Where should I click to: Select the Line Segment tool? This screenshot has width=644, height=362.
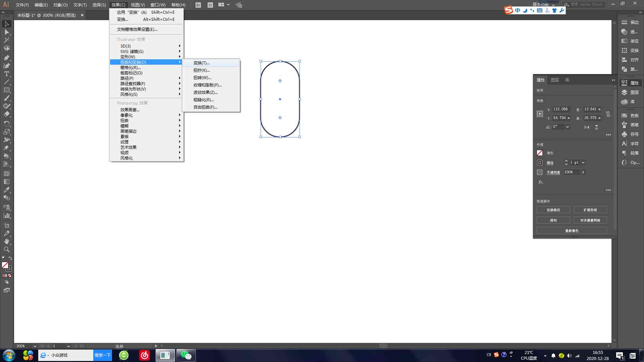click(6, 82)
